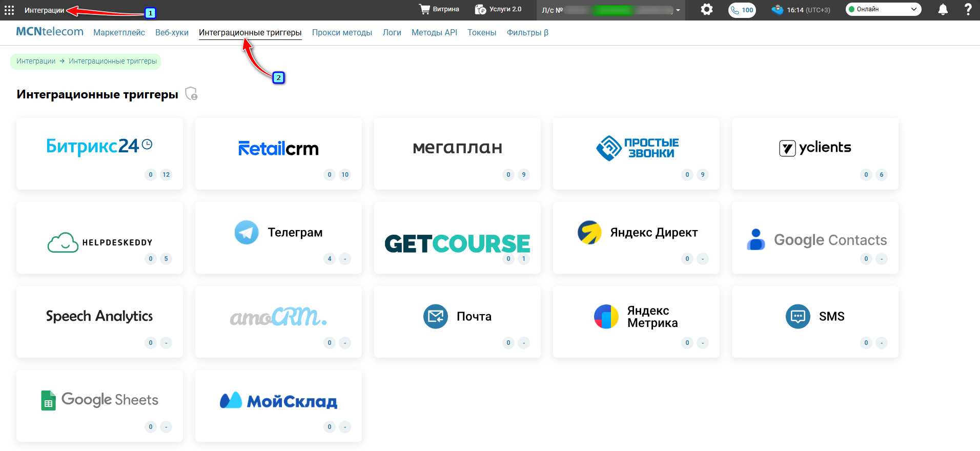Click the Интеграции title in top bar
The width and height of the screenshot is (980, 451).
tap(45, 10)
